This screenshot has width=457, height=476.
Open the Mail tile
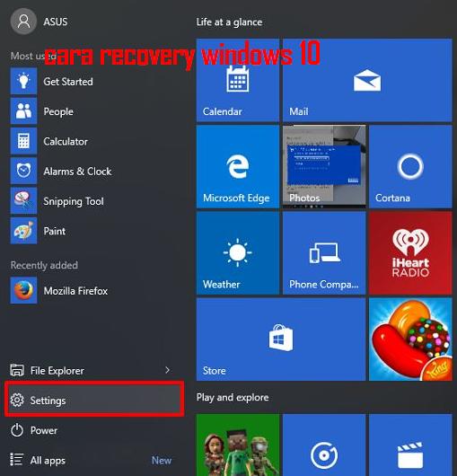pyautogui.click(x=367, y=80)
